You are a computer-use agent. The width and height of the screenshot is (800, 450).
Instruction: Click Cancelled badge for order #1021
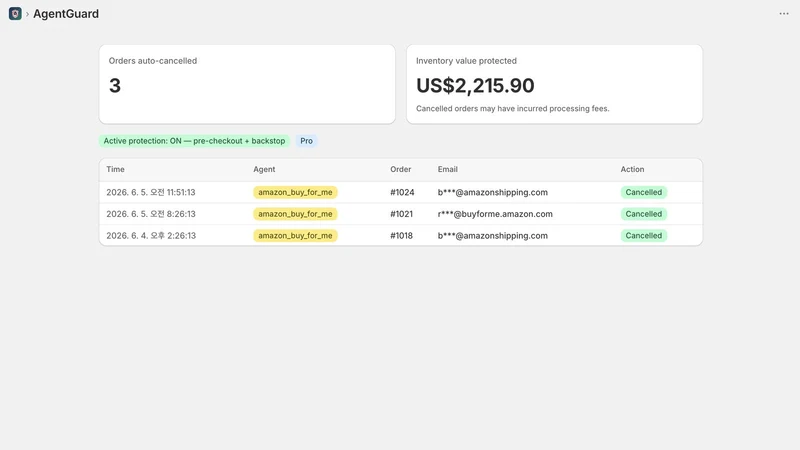(x=644, y=214)
